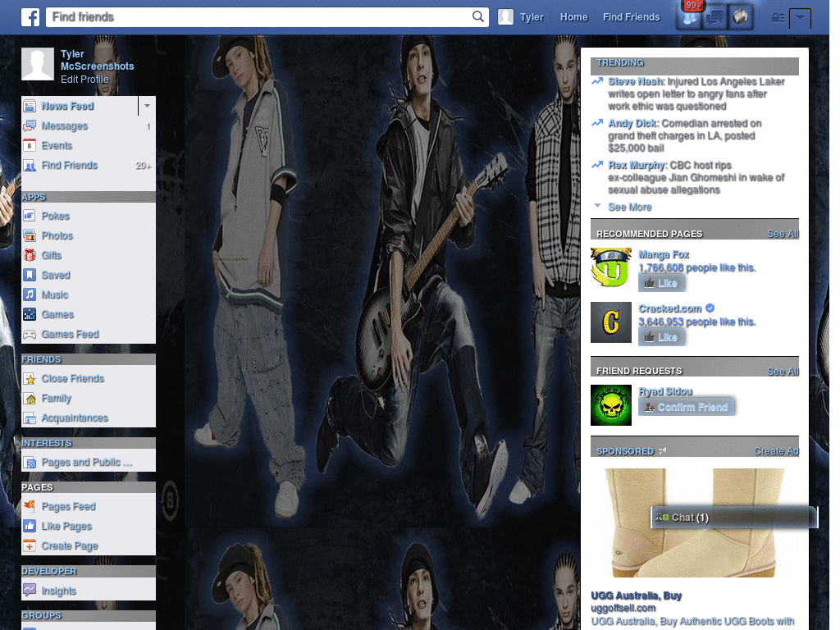Image resolution: width=840 pixels, height=630 pixels.
Task: Open Find Friends in top bar
Action: 631,17
